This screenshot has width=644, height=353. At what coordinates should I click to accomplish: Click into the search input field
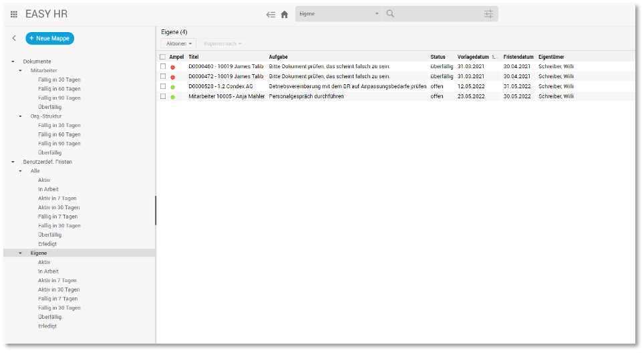point(439,14)
